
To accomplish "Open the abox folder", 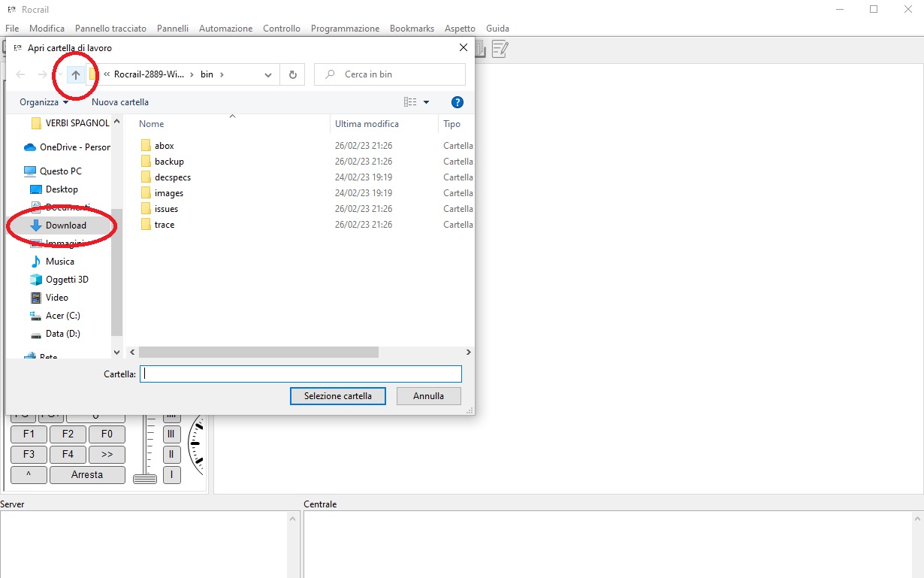I will tap(164, 146).
